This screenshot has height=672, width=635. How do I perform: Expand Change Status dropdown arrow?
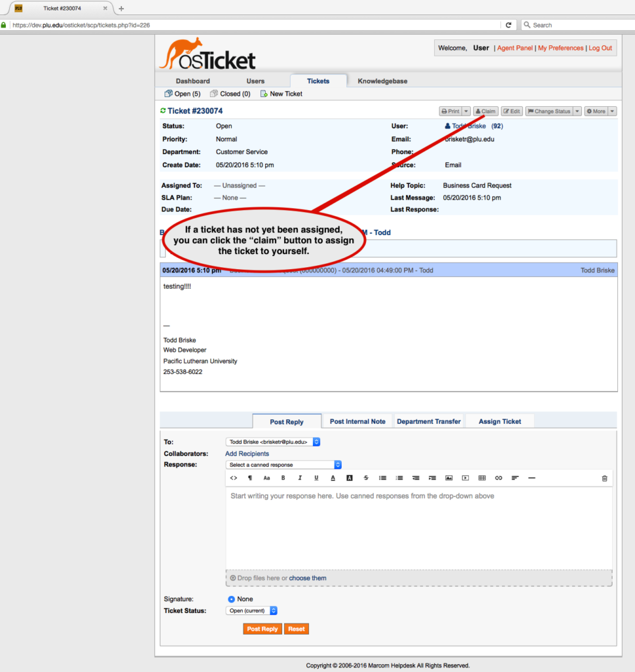pos(577,112)
